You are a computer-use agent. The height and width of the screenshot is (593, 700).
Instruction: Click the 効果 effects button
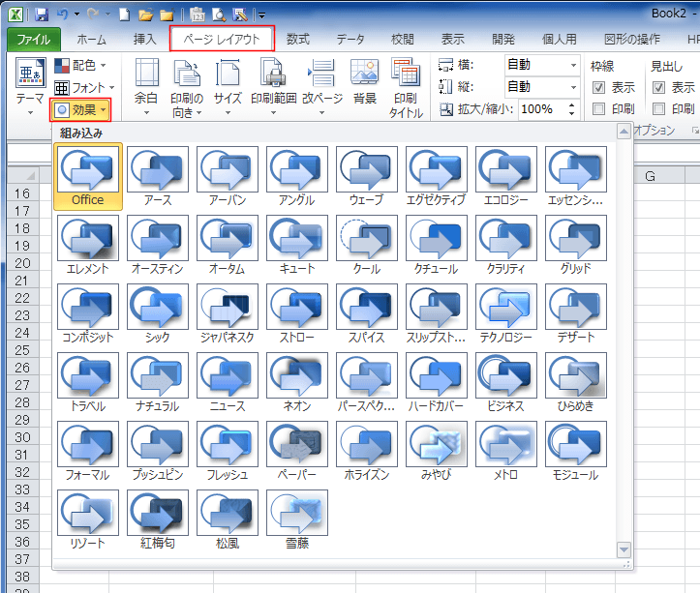click(x=80, y=109)
